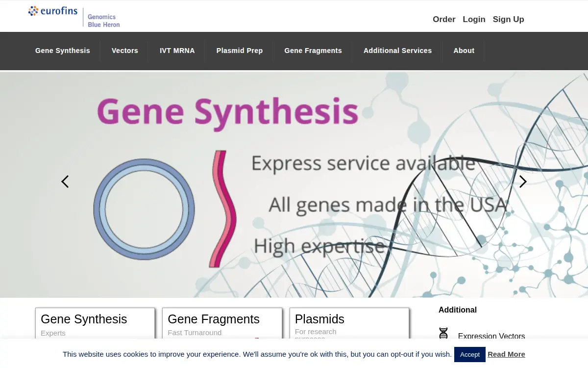The width and height of the screenshot is (588, 368).
Task: Open the Gene Fragments menu
Action: 313,51
